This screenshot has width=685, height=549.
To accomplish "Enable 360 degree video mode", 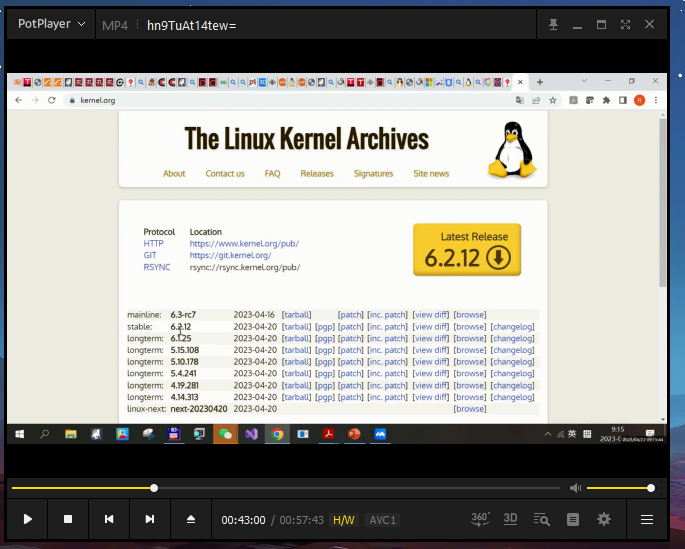I will (x=480, y=519).
